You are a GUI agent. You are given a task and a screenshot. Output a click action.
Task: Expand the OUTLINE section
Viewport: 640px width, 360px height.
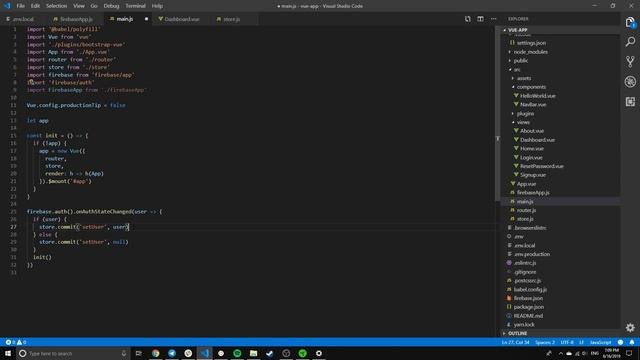[x=560, y=333]
